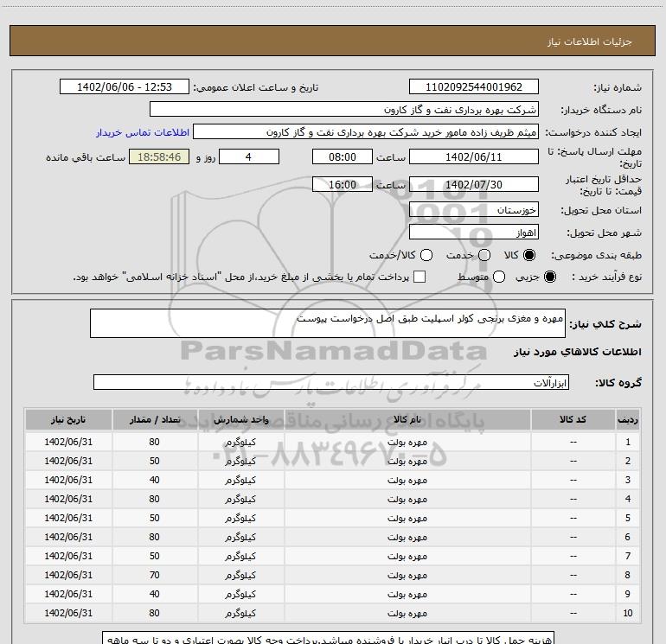Screen dimensions: 666x644
Task: Click quantity 50 in row 2
Action: tap(154, 461)
